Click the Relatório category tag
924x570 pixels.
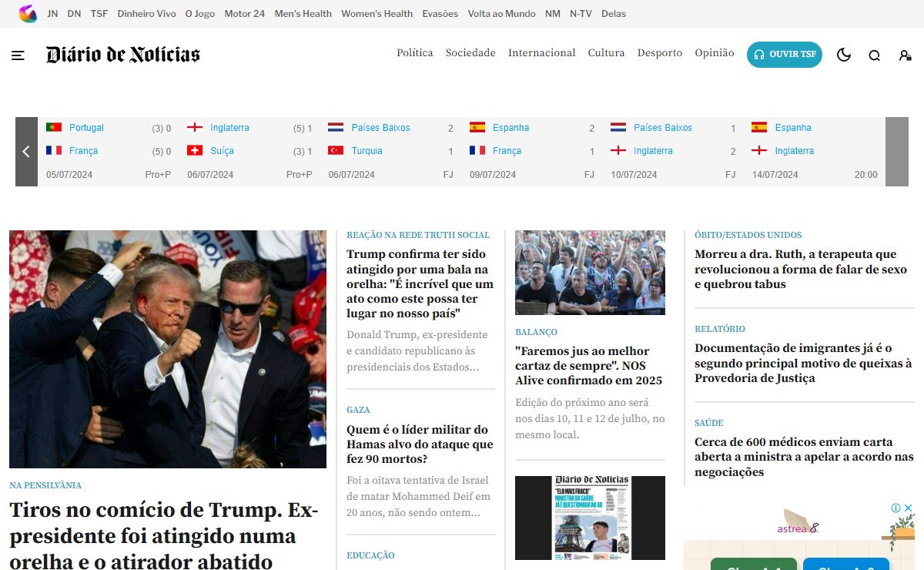pyautogui.click(x=720, y=329)
